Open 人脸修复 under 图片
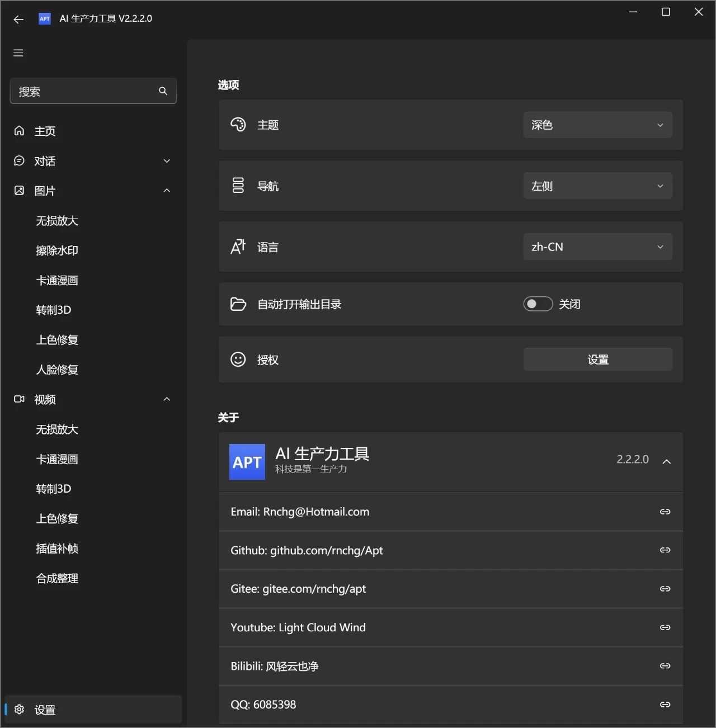716x728 pixels. click(57, 370)
